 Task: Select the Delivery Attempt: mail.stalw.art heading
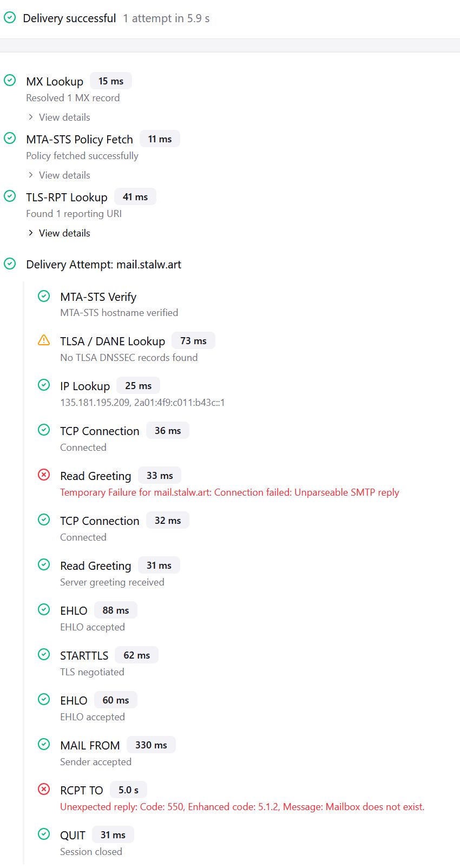click(104, 265)
